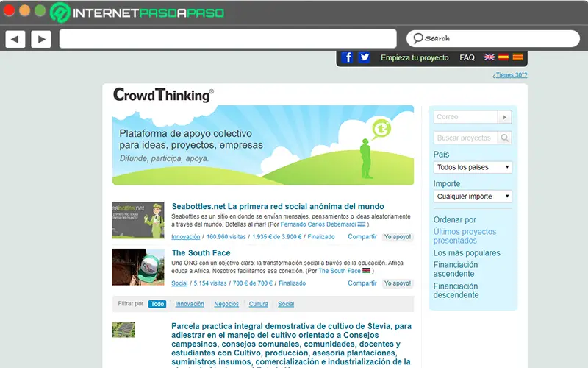Open the Seabottles.net project thumbnail
Viewport: 588px width, 368px height.
[x=138, y=220]
